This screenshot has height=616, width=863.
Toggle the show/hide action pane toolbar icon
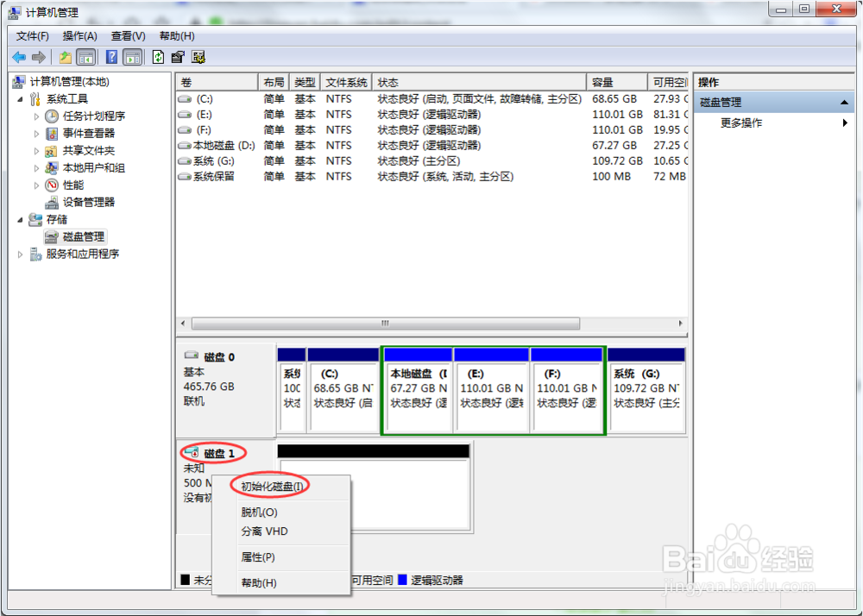tap(132, 57)
